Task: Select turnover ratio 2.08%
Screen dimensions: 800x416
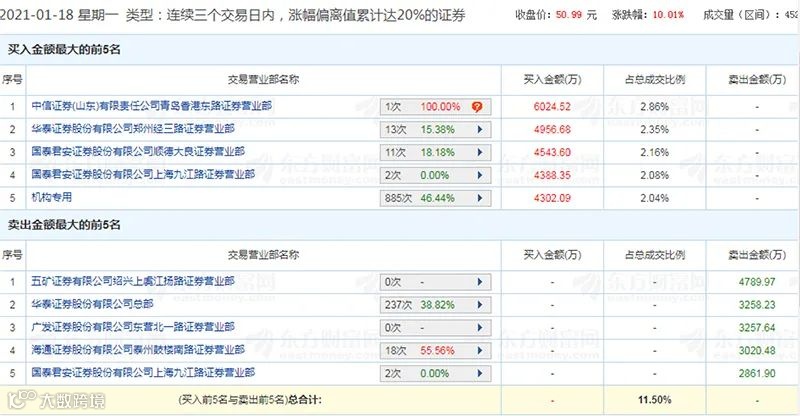Action: [655, 175]
